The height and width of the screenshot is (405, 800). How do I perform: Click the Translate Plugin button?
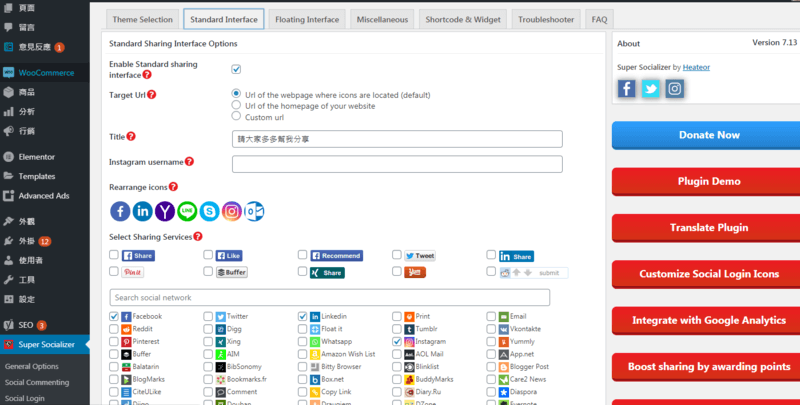pyautogui.click(x=709, y=228)
